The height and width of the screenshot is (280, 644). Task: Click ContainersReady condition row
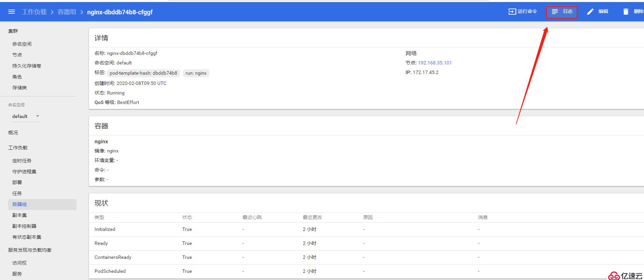pos(366,257)
